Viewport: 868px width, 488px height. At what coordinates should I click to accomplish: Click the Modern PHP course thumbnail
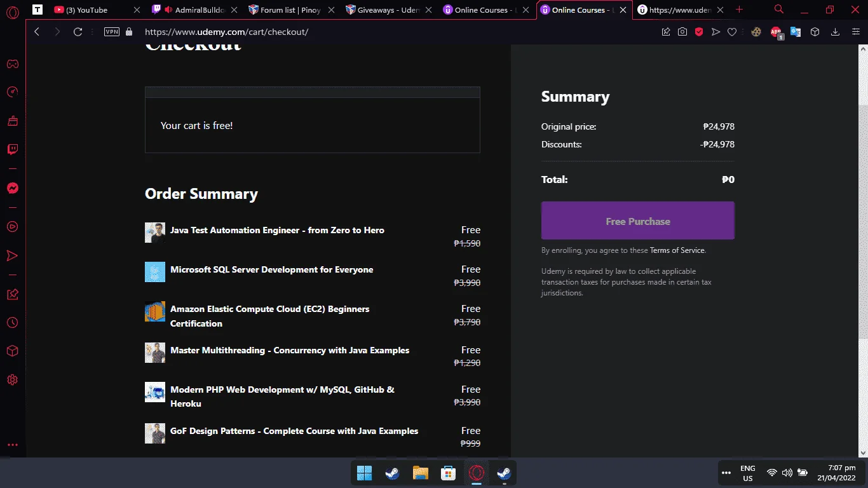pos(155,392)
